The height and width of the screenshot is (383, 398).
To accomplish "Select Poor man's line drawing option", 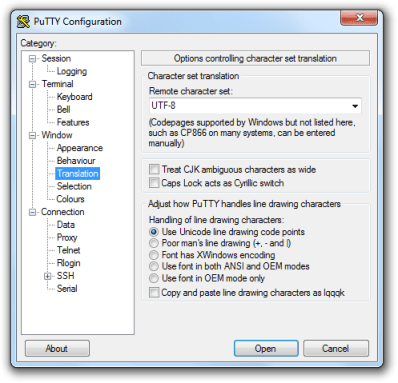I will pyautogui.click(x=154, y=243).
